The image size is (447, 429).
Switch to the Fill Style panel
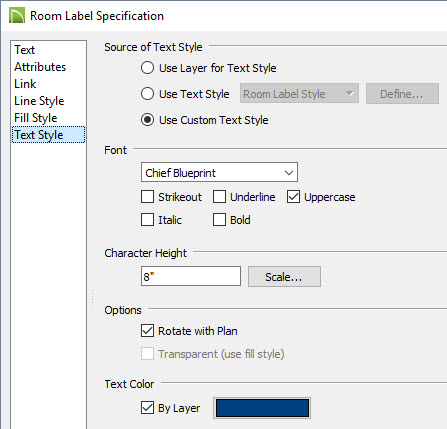click(36, 118)
